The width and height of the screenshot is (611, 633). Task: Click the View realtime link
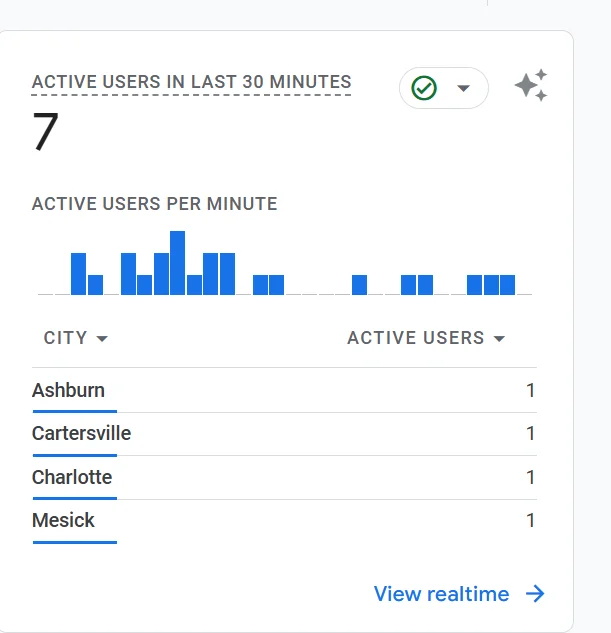click(x=441, y=594)
